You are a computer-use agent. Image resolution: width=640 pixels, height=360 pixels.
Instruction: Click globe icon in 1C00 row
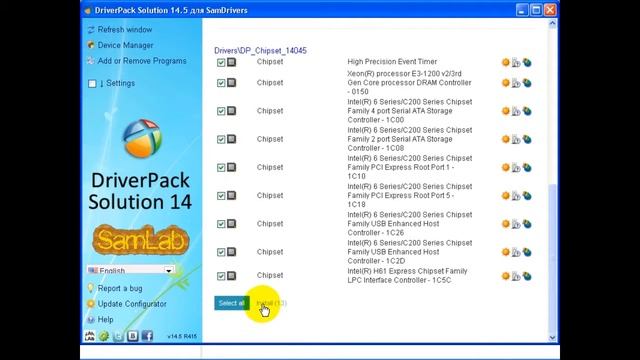tap(527, 111)
